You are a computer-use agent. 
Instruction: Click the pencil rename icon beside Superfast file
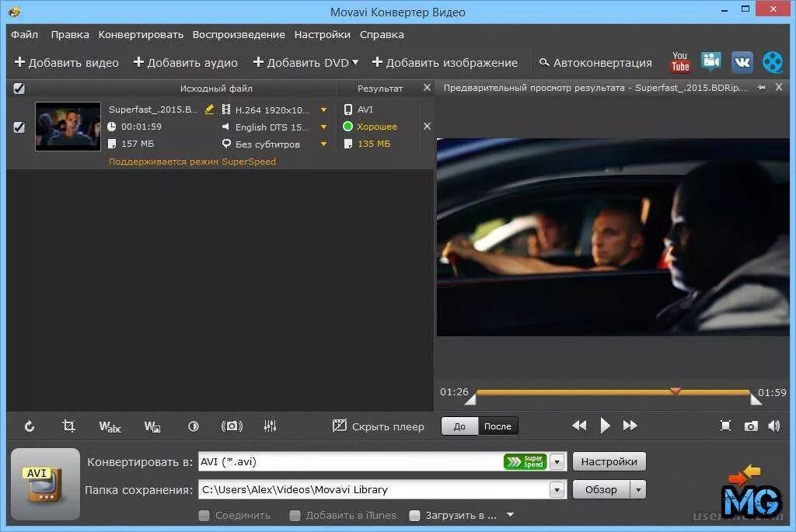tap(209, 109)
